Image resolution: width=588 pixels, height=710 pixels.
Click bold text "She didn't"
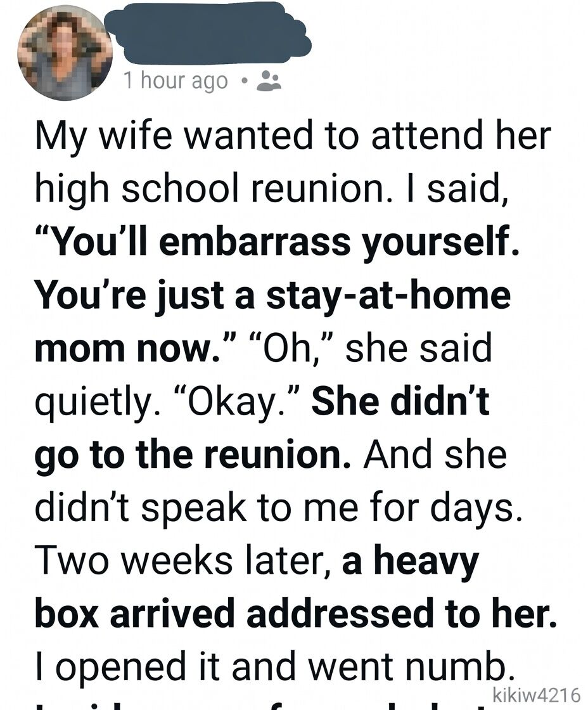(400, 402)
